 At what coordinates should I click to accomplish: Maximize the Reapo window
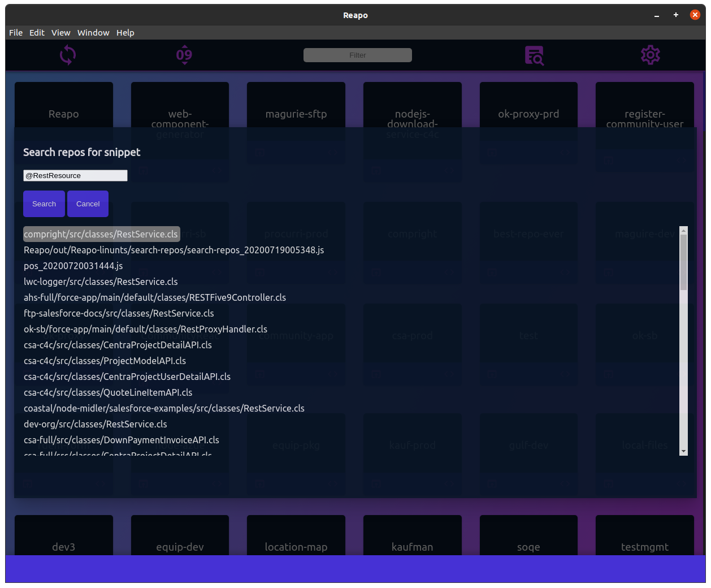pos(676,15)
